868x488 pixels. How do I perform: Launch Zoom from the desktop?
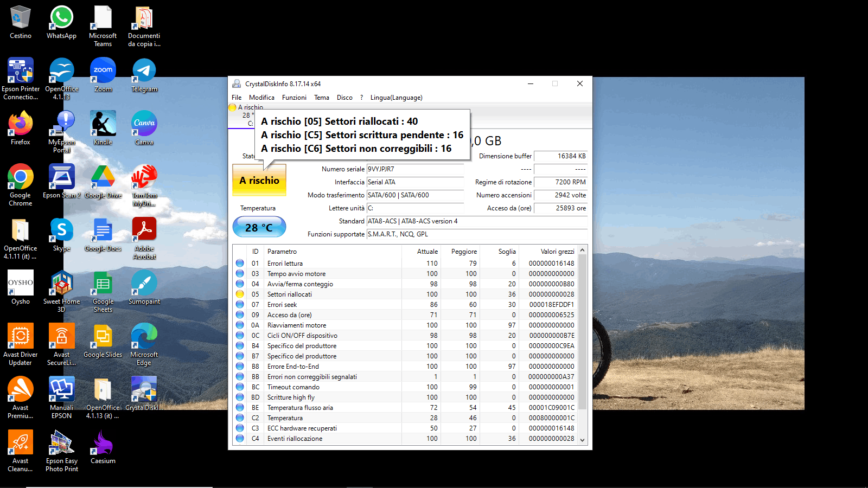(x=103, y=75)
